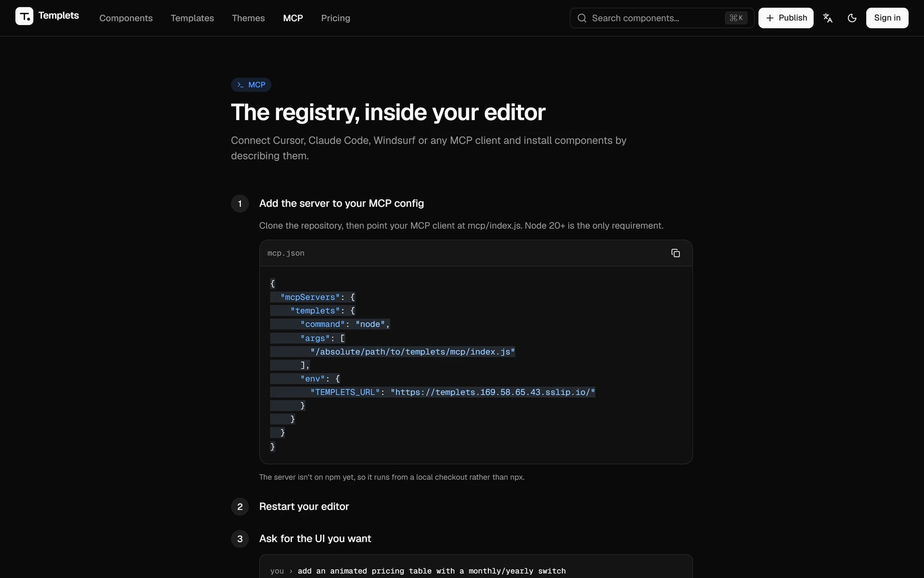Click the ⌘K shortcut badge
This screenshot has height=578, width=924.
pyautogui.click(x=736, y=18)
